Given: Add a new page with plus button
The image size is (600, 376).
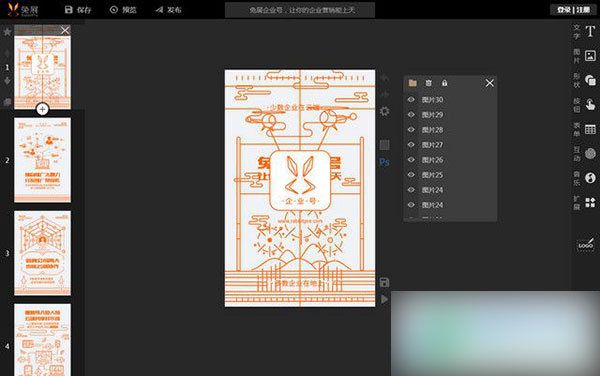Looking at the screenshot, I should point(42,109).
